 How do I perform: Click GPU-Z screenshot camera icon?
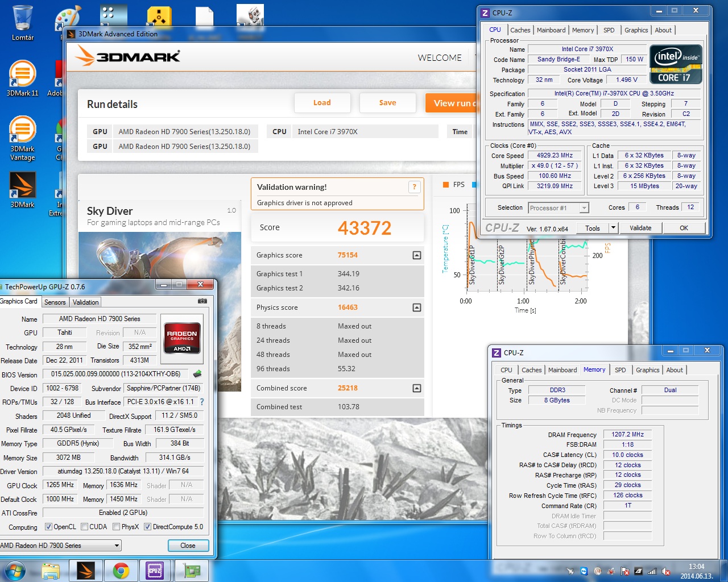point(202,301)
